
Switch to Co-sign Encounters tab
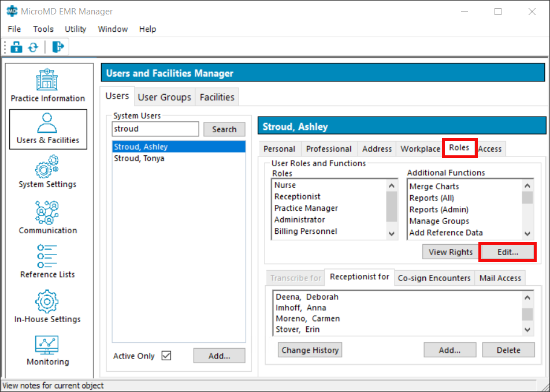434,278
